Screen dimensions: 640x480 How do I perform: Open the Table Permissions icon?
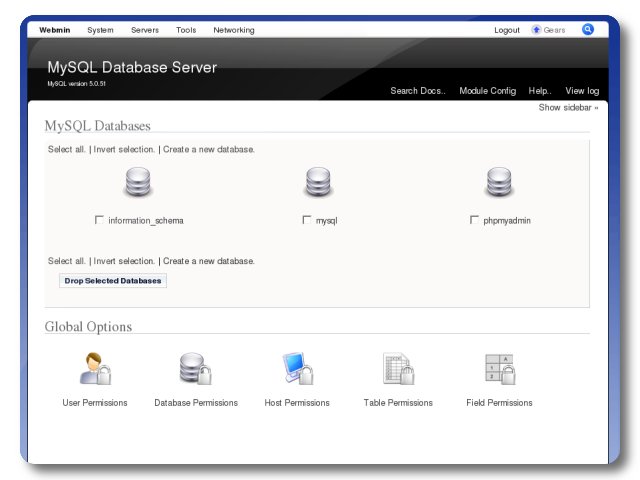point(398,369)
